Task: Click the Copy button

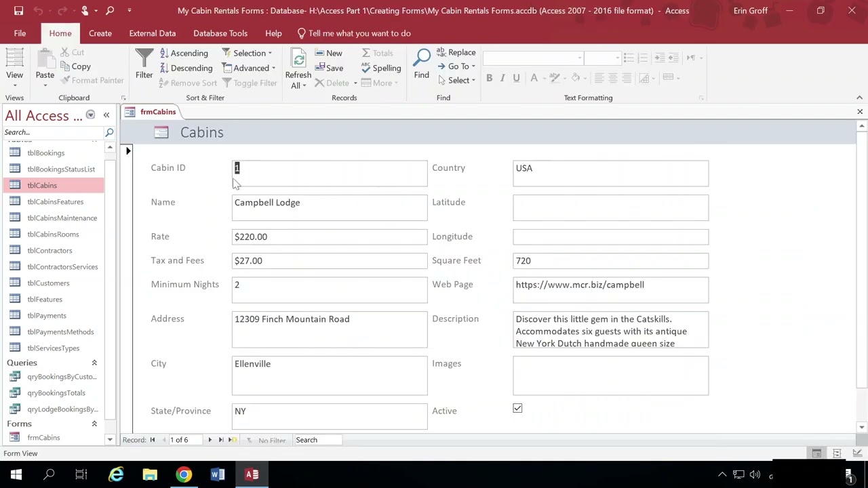Action: [75, 66]
